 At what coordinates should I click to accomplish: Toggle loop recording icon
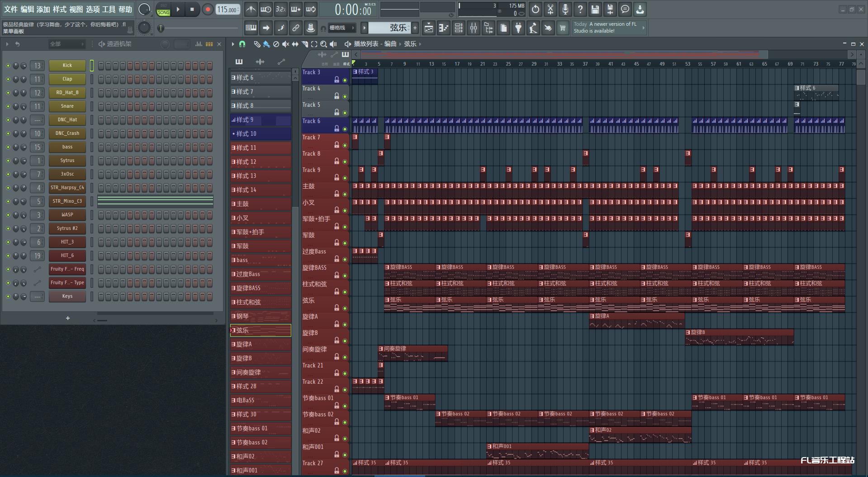coord(311,9)
